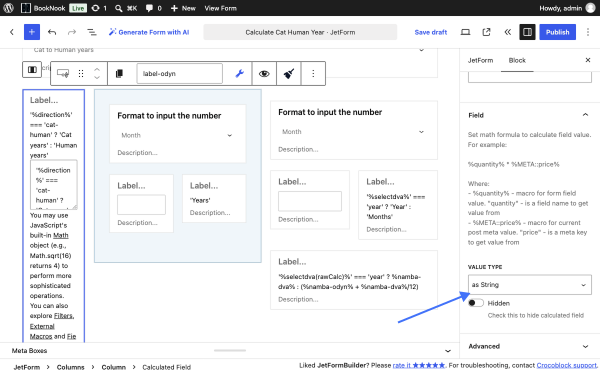Click the brush style icon in the block toolbar

point(289,73)
